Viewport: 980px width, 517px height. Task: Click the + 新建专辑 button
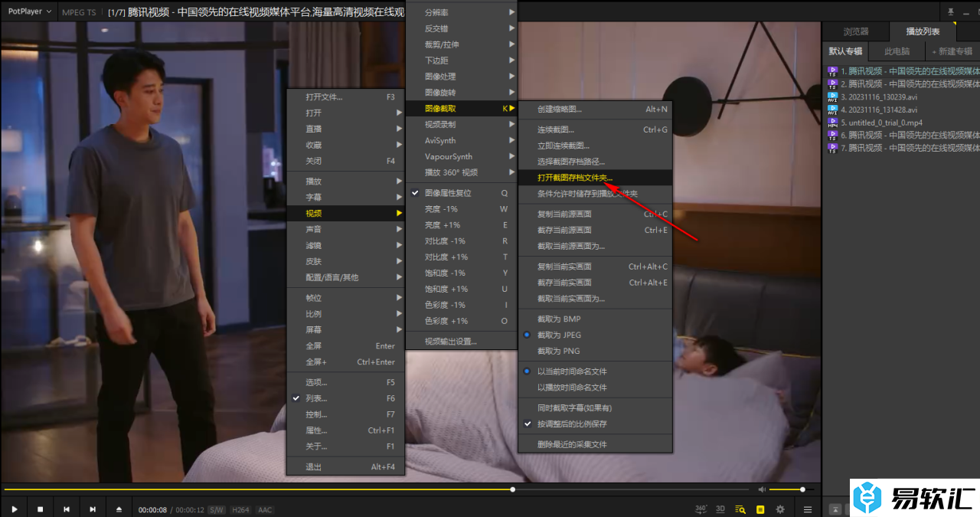(952, 51)
